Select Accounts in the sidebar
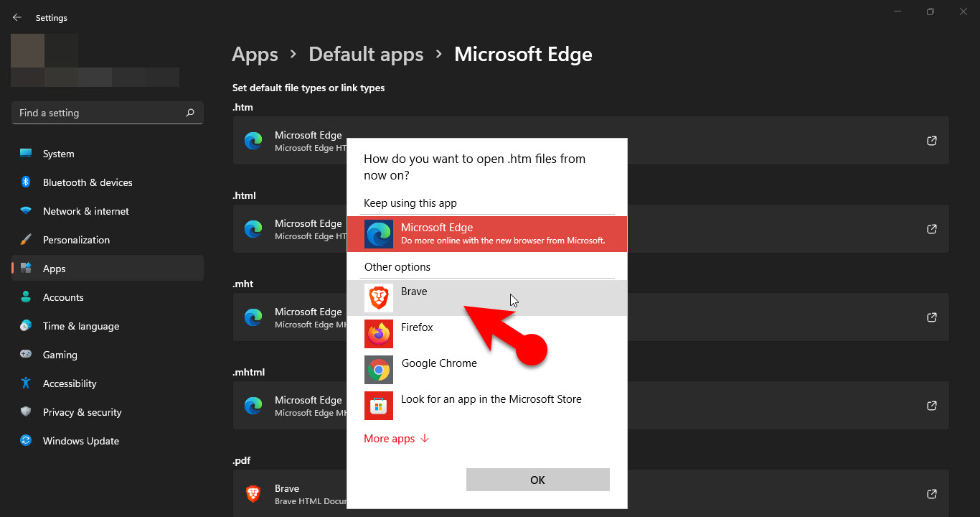This screenshot has width=980, height=517. pyautogui.click(x=108, y=297)
